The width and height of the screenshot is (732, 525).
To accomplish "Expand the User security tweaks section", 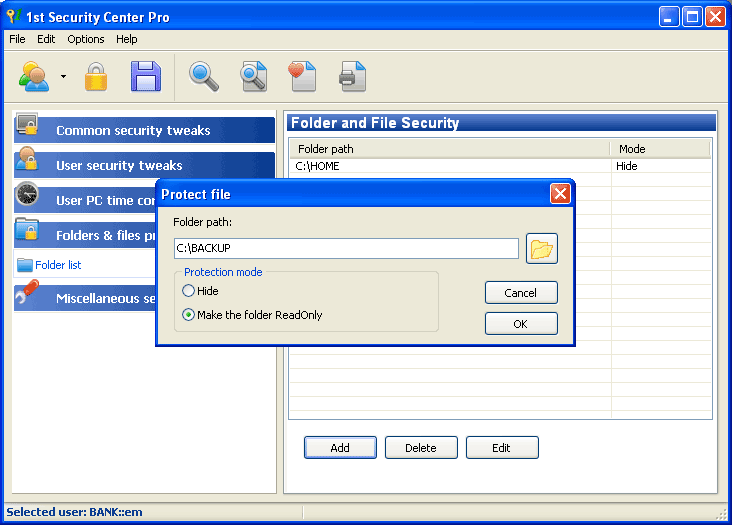I will 145,165.
